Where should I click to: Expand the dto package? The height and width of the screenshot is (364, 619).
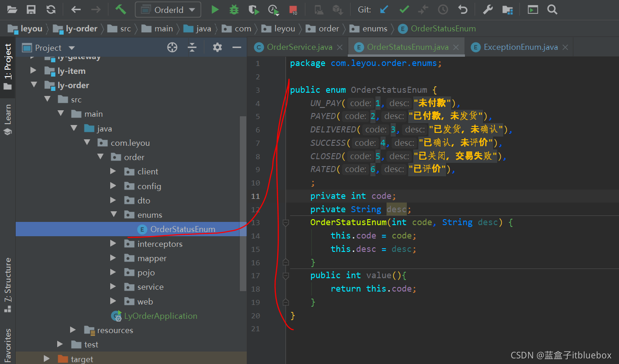113,200
